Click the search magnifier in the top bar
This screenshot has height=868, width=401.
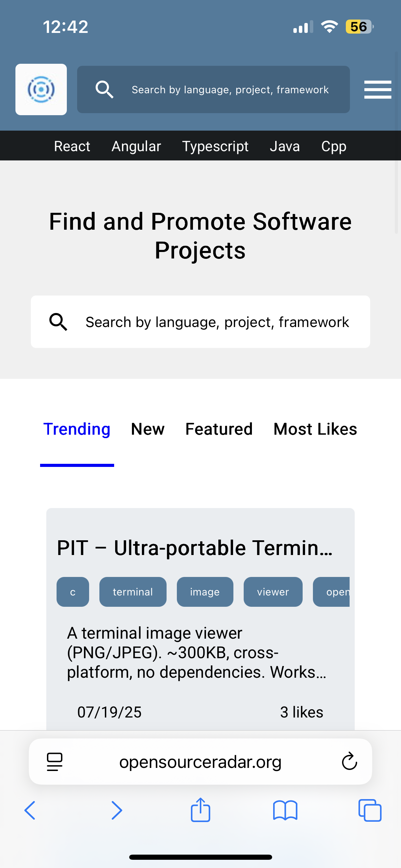click(x=105, y=89)
